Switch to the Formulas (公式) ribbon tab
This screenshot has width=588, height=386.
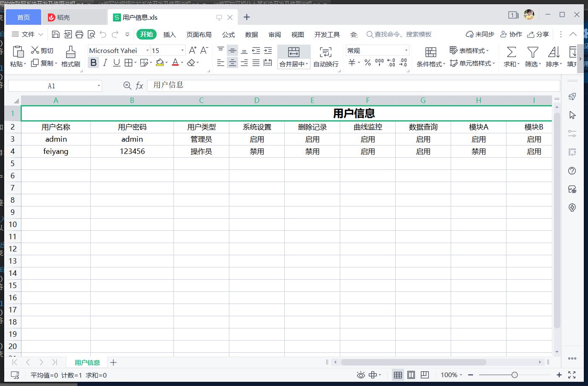(x=228, y=34)
